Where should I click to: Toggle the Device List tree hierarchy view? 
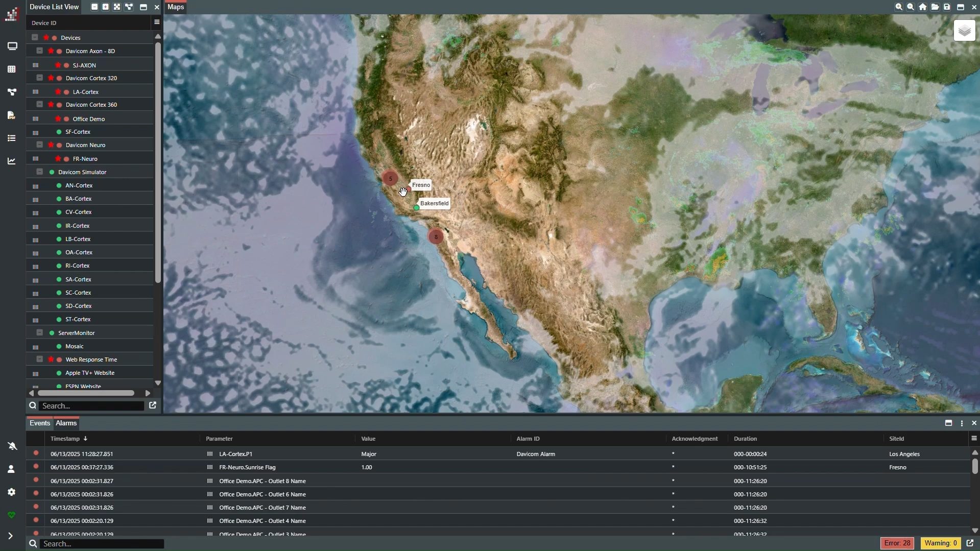tap(129, 7)
